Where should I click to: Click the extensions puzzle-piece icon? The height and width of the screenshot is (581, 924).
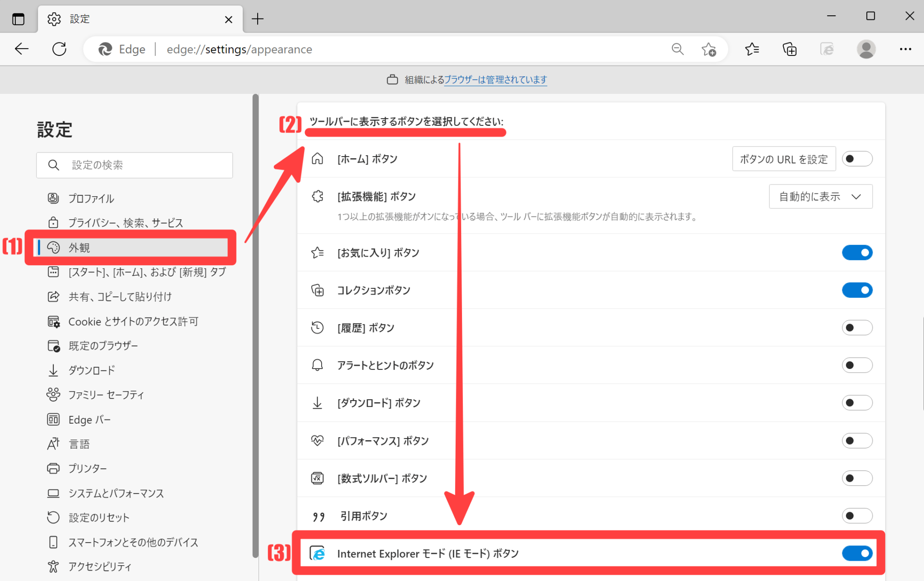coord(318,196)
